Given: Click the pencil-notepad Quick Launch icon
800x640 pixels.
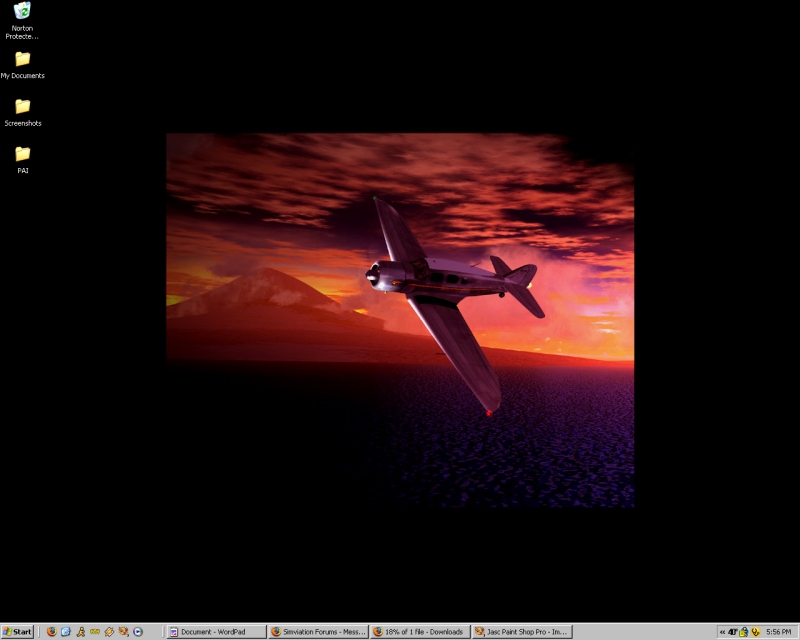Looking at the screenshot, I should pos(109,632).
